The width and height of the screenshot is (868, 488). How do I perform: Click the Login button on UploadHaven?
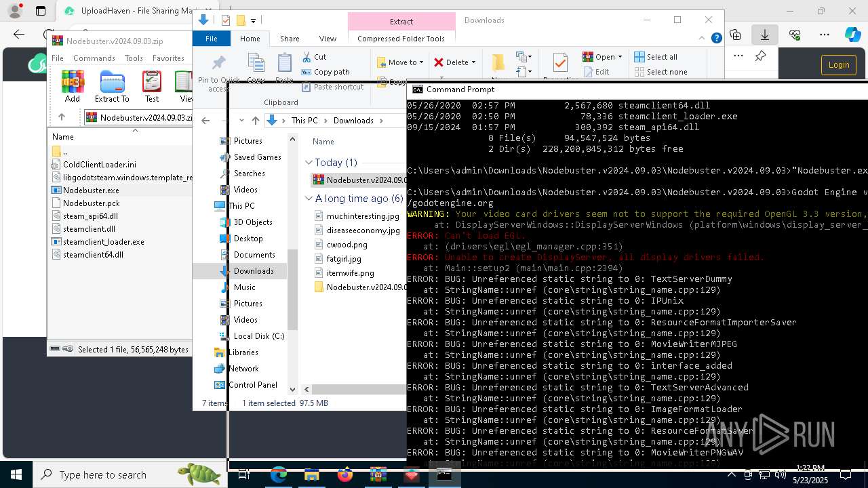(x=839, y=64)
